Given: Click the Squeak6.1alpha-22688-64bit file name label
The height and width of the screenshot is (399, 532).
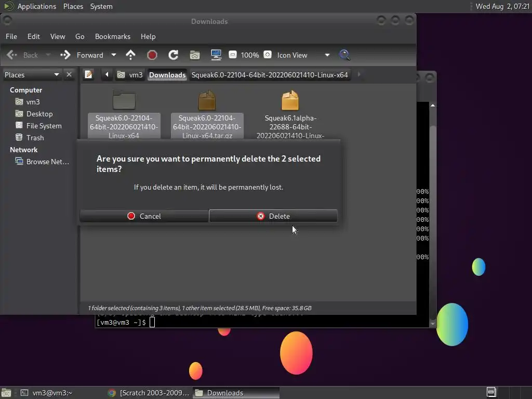Looking at the screenshot, I should [x=290, y=127].
